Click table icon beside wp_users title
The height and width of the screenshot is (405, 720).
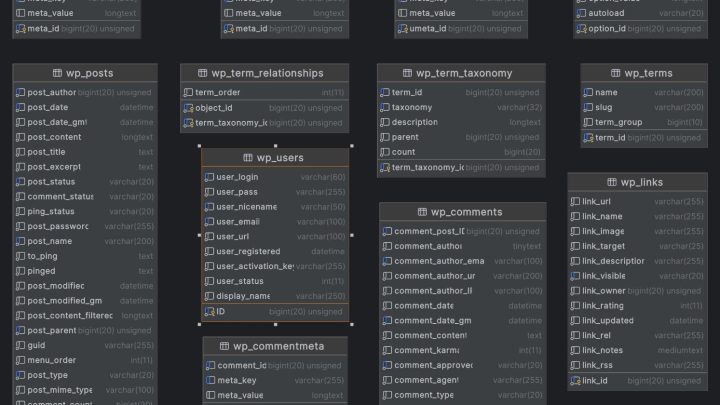point(248,158)
